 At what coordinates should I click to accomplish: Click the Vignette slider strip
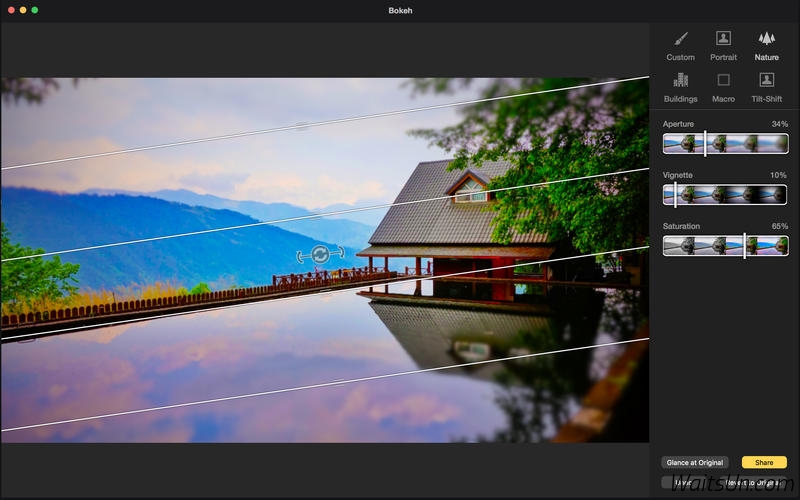click(725, 195)
